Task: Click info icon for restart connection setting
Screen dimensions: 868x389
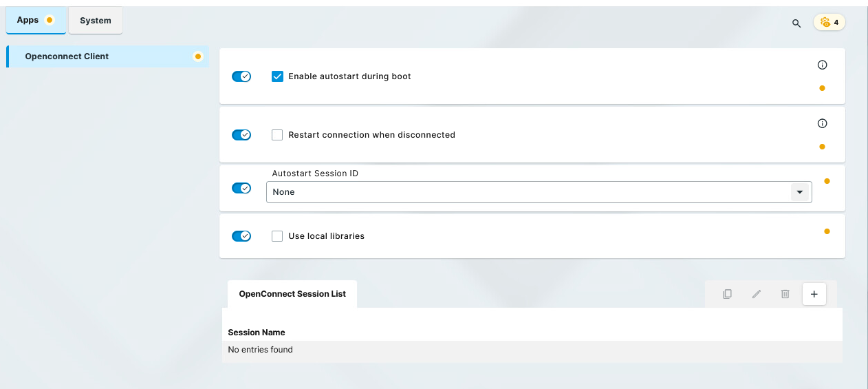Action: coord(822,123)
